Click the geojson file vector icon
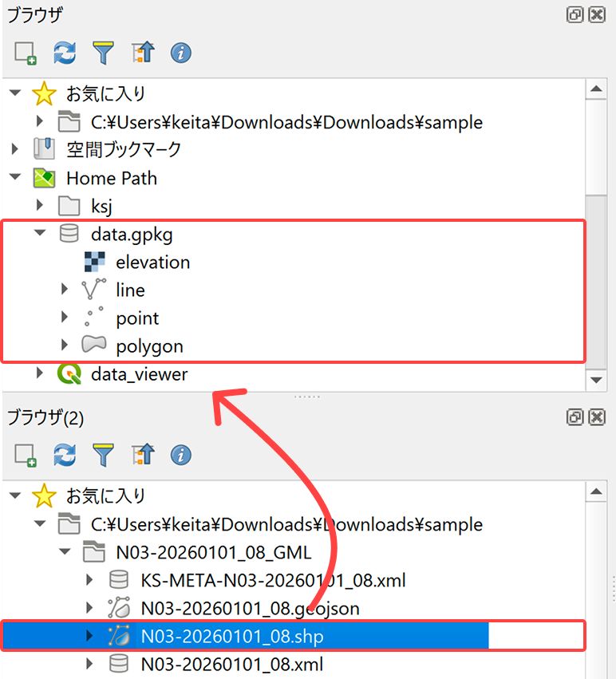Screen dimensions: 616x679 [119, 607]
